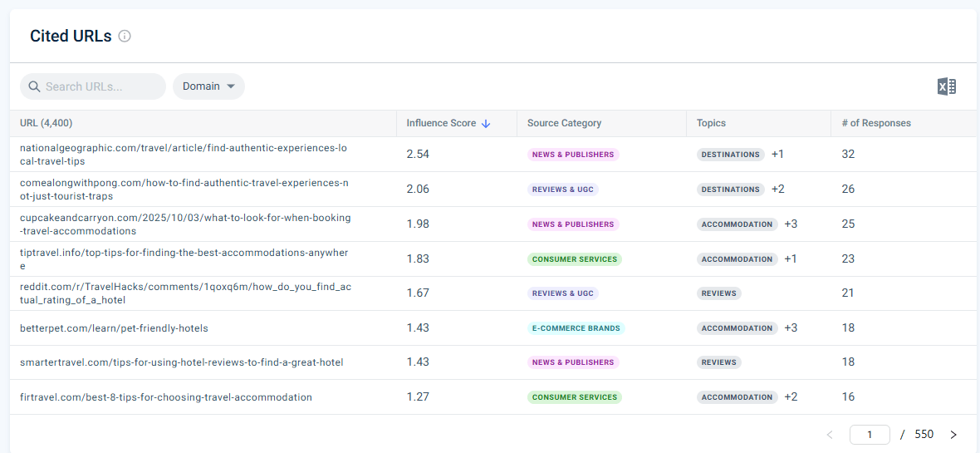The image size is (980, 453).
Task: Select response count 26
Action: (848, 190)
